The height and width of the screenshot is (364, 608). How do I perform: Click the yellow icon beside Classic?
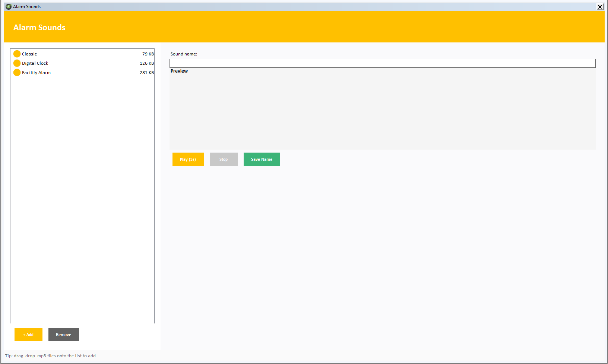pyautogui.click(x=17, y=54)
